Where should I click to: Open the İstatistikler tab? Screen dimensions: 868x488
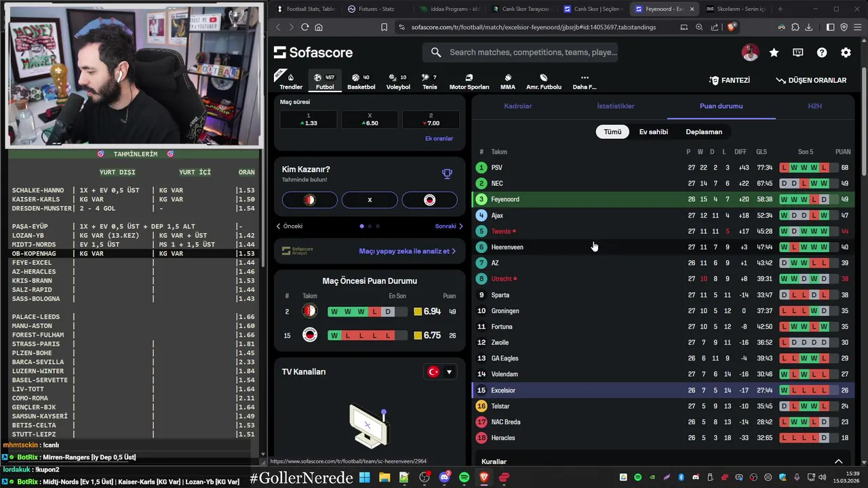[616, 106]
